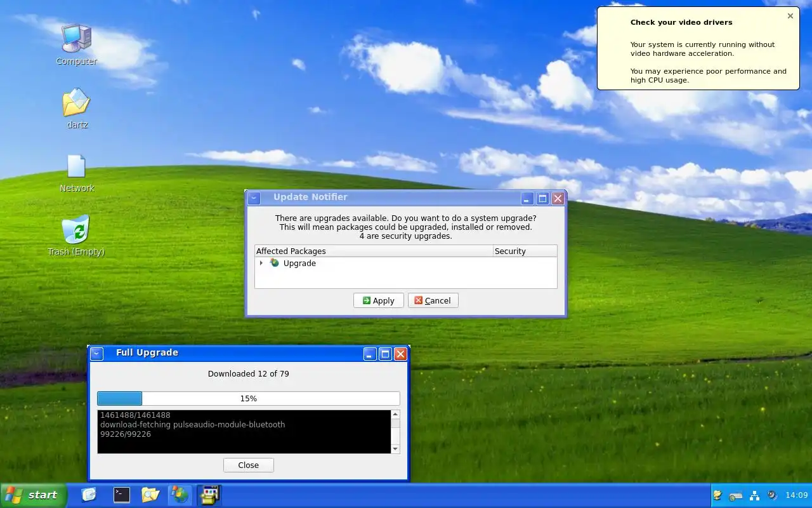Click the 15% download progress bar
This screenshot has height=508, width=812.
pos(248,398)
